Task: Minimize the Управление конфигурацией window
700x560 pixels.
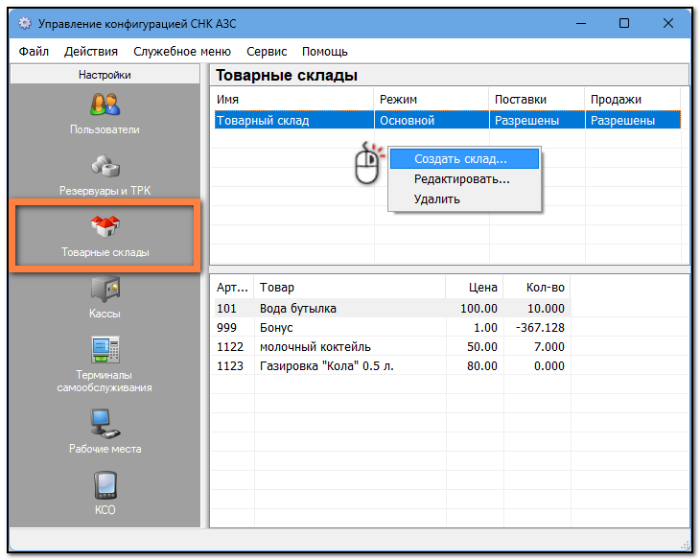Action: [581, 23]
